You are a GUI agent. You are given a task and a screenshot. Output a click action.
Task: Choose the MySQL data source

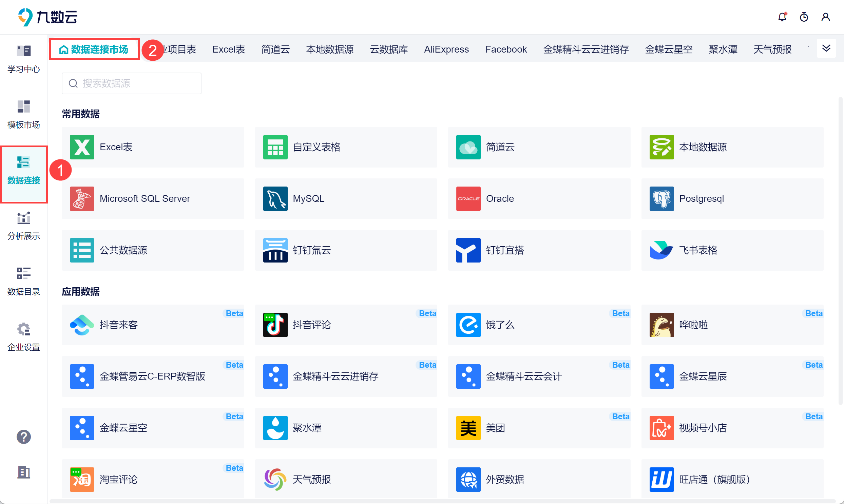pos(346,199)
